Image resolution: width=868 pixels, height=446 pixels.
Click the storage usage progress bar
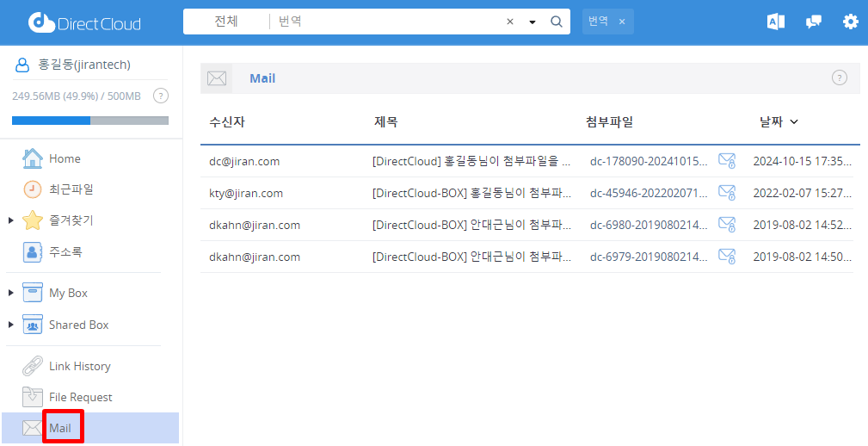tap(90, 121)
